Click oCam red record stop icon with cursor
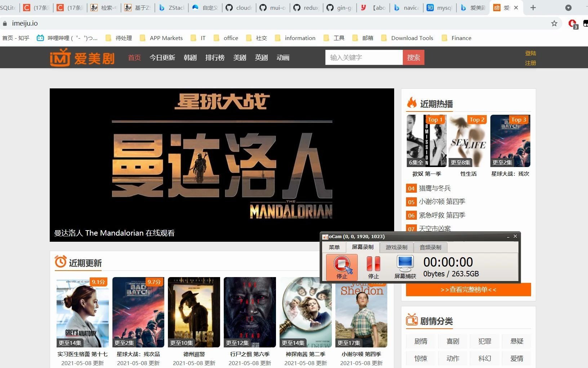588x368 pixels. click(x=342, y=267)
